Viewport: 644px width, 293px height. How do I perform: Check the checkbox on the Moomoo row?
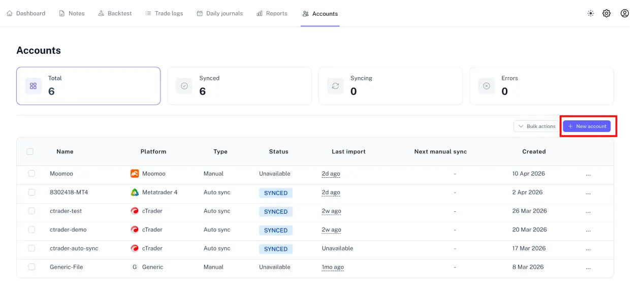pyautogui.click(x=31, y=173)
